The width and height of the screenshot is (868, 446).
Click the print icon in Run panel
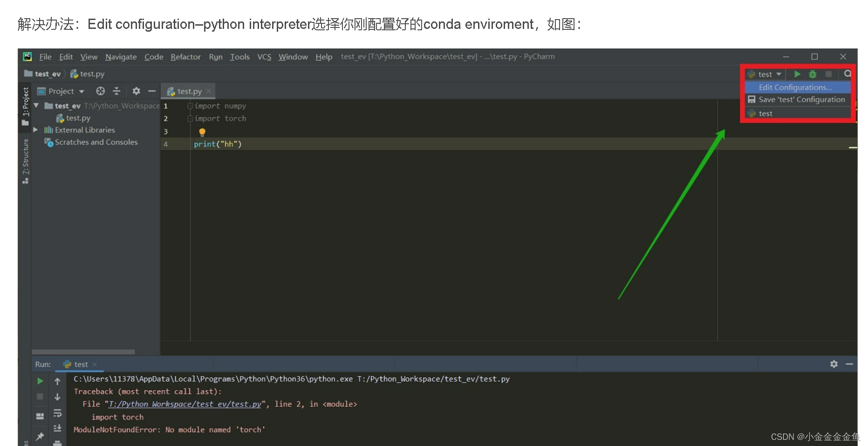[57, 443]
